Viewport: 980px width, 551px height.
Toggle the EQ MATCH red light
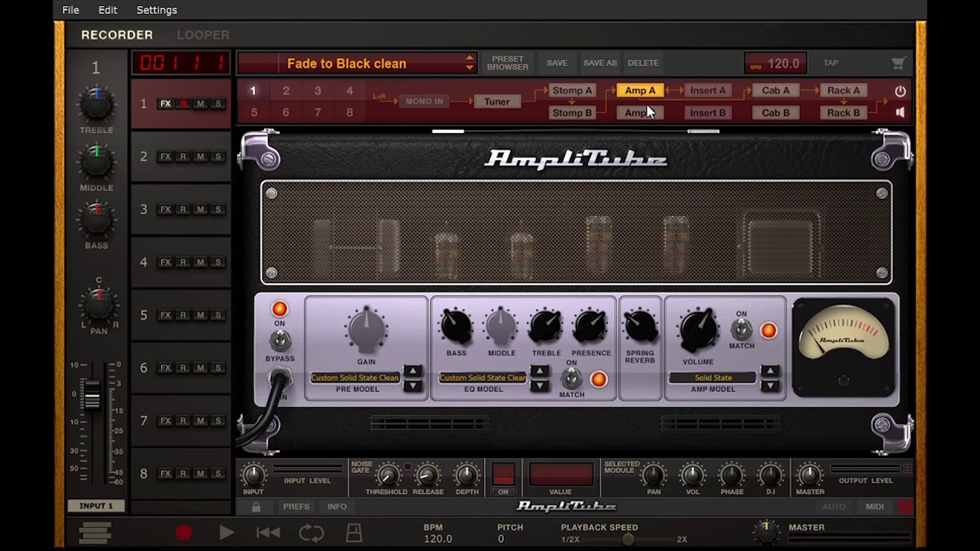click(599, 380)
